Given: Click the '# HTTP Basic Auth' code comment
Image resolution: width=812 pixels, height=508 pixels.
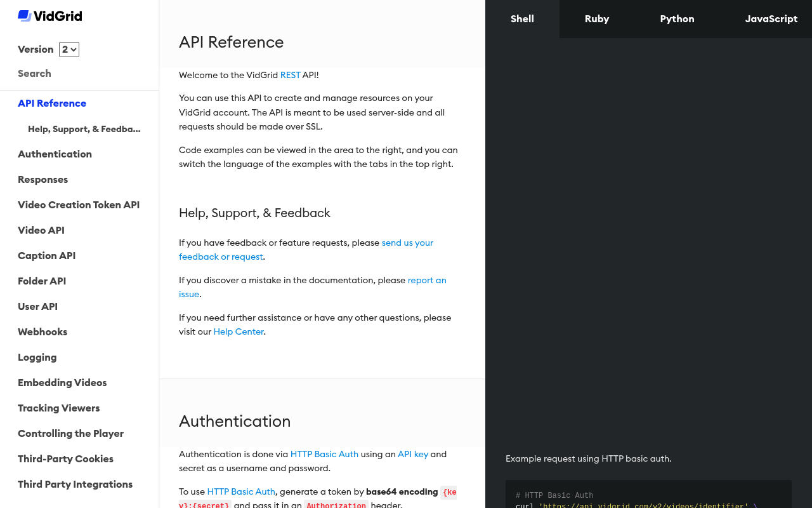Looking at the screenshot, I should click(554, 495).
